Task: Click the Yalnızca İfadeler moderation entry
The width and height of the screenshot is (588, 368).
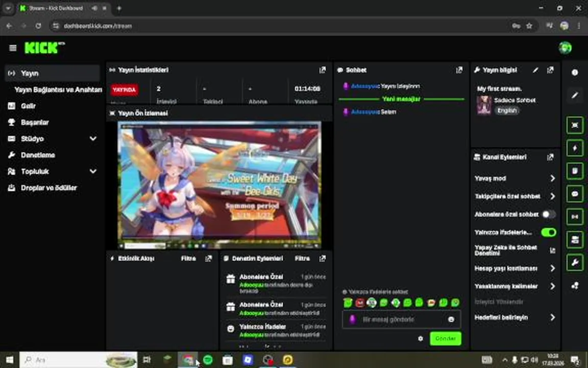Action: pos(276,331)
